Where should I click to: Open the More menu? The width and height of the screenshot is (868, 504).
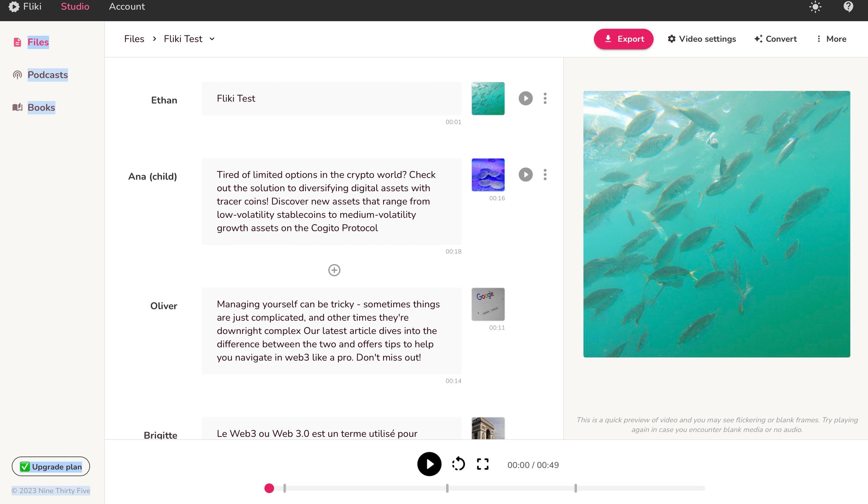point(831,39)
